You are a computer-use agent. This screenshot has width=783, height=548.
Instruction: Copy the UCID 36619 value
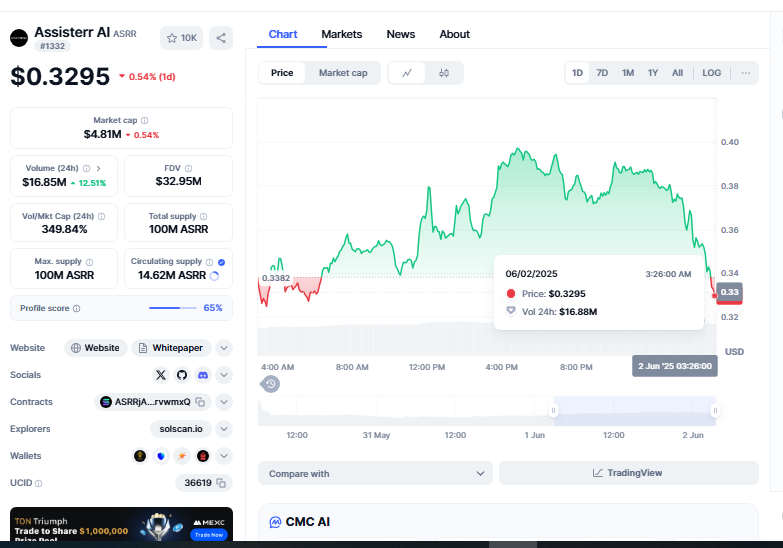[x=221, y=483]
